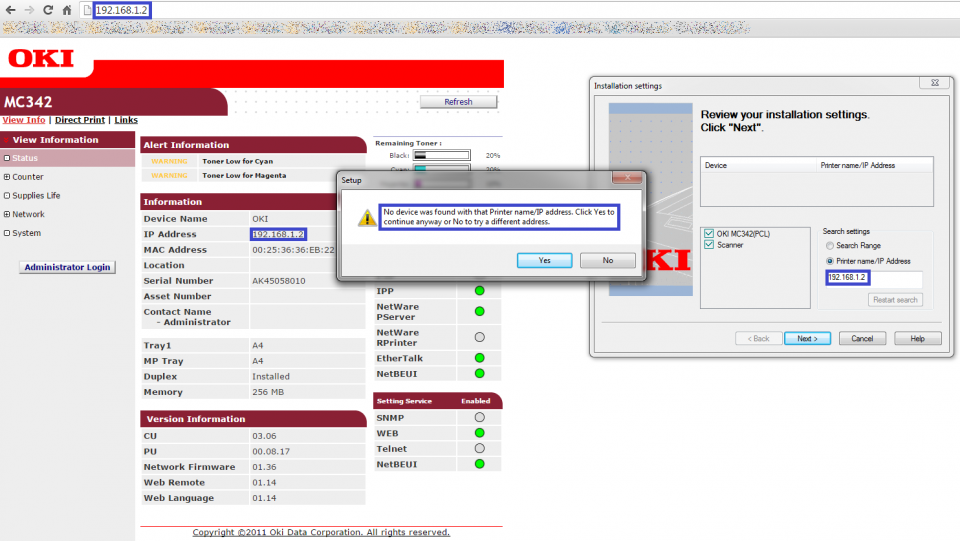Click the Telnet disabled status indicator

click(x=479, y=449)
